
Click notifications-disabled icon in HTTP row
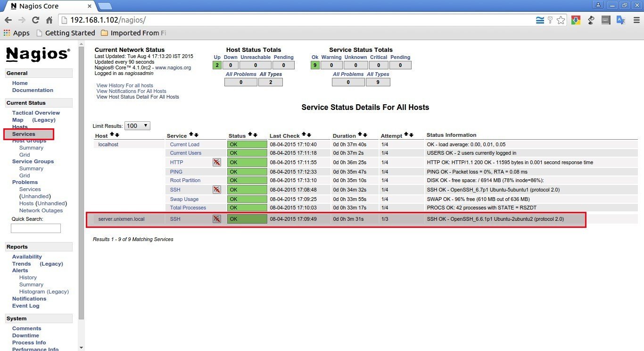point(217,162)
